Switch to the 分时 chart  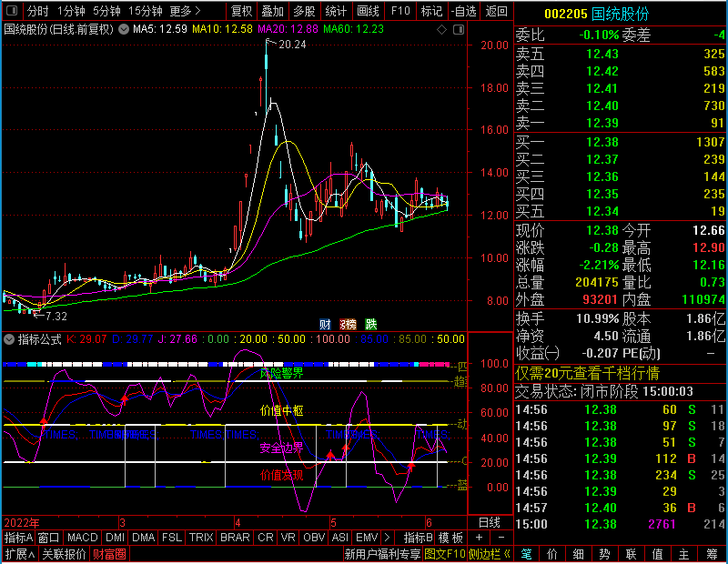[x=37, y=11]
